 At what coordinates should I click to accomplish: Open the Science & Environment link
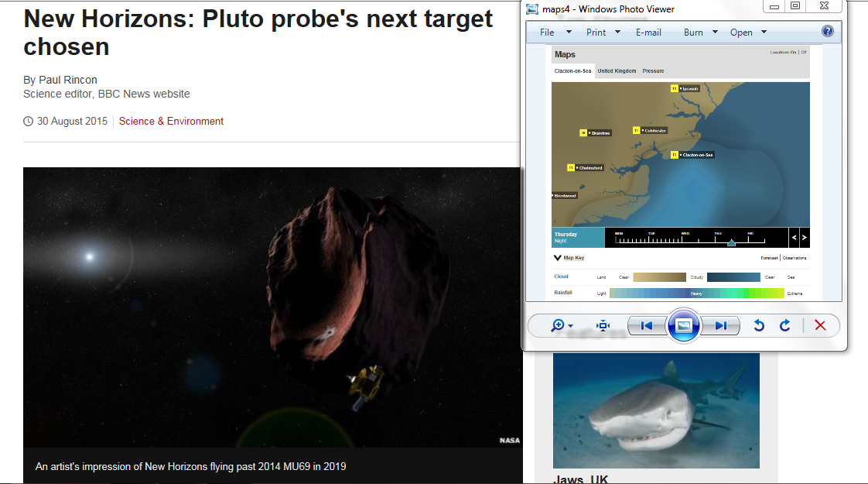[x=171, y=122]
